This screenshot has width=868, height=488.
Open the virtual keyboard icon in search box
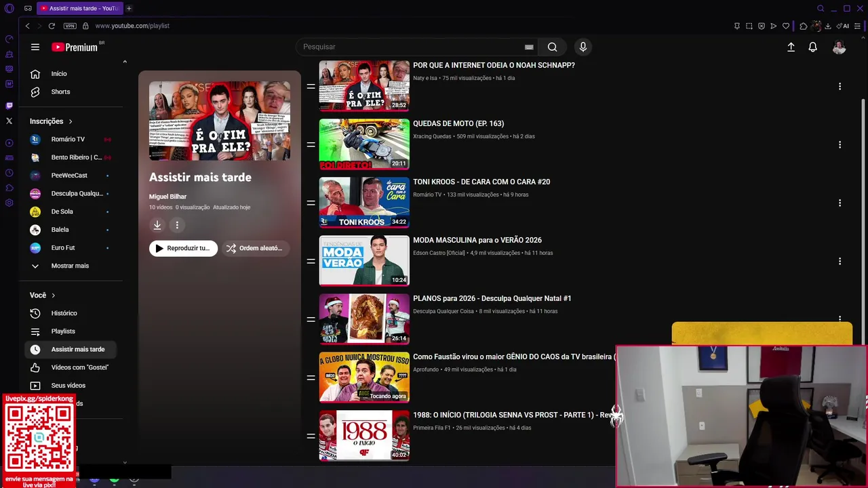tap(529, 47)
